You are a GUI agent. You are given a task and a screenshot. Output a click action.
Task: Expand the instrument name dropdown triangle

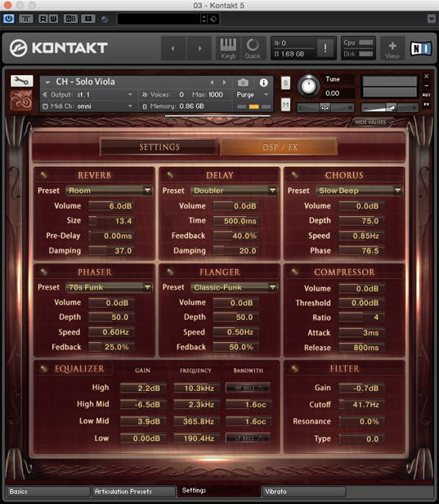tap(47, 83)
